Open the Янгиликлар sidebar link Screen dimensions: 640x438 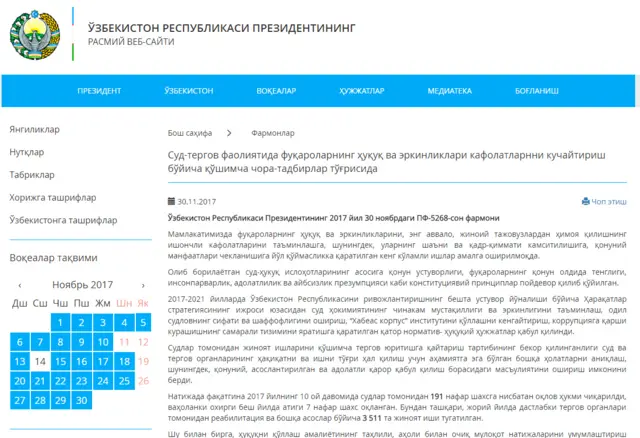34,129
